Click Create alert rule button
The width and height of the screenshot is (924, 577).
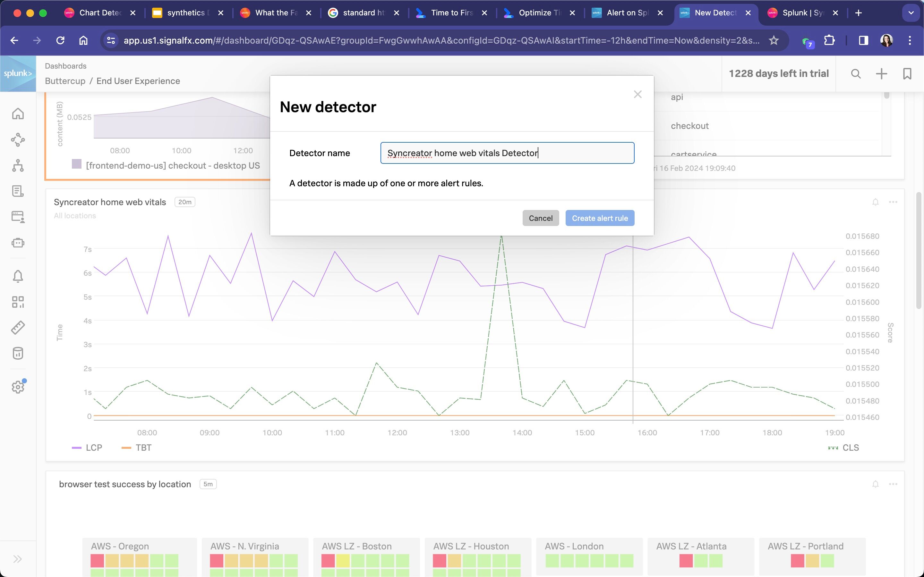[599, 218]
